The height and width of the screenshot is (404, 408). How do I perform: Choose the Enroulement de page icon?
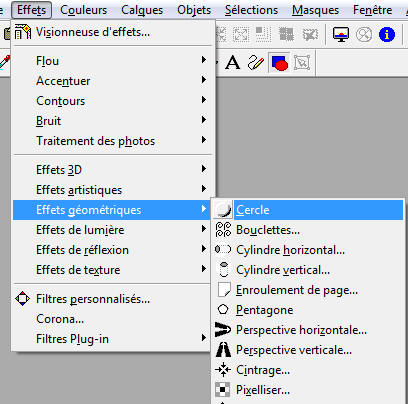click(x=224, y=290)
